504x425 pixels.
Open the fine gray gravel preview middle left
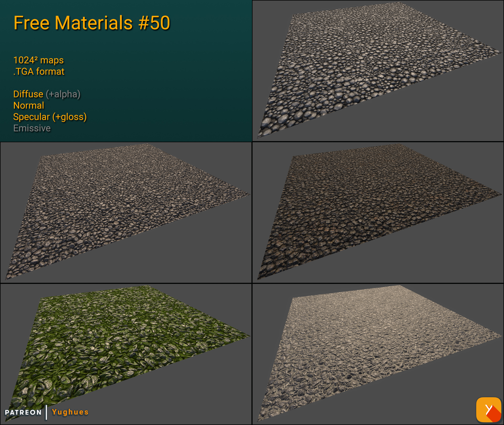click(126, 210)
